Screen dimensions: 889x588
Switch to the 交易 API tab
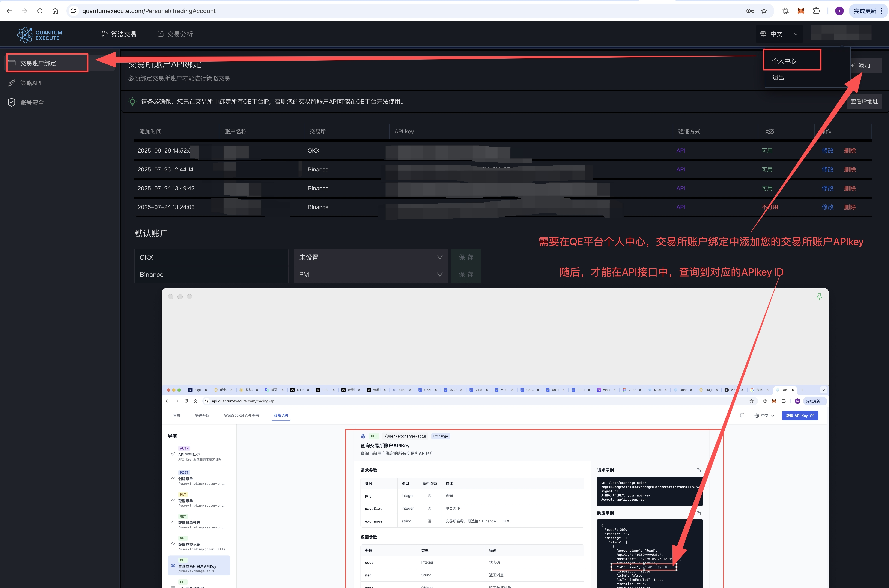pos(281,415)
